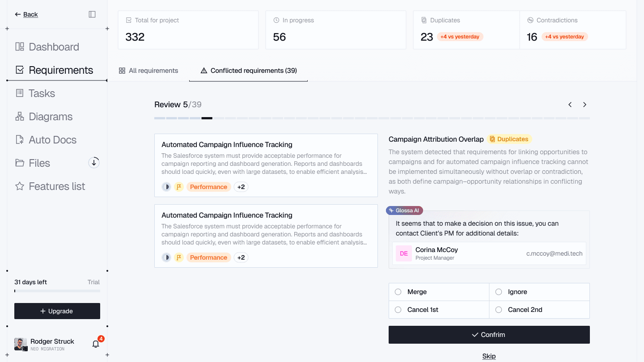Open the Diagrams section
The width and height of the screenshot is (644, 362).
point(51,116)
